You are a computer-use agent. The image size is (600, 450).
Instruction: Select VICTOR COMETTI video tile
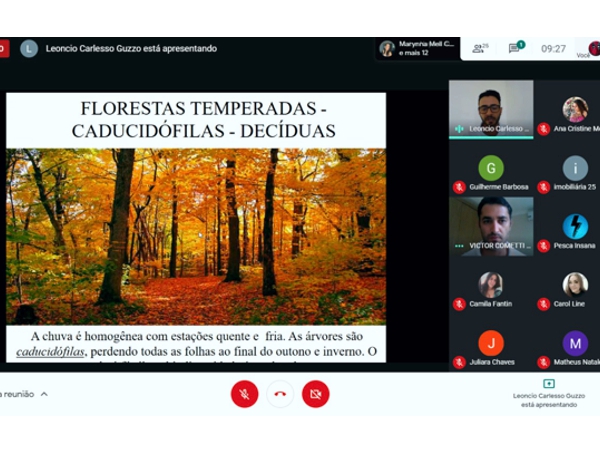pyautogui.click(x=491, y=226)
